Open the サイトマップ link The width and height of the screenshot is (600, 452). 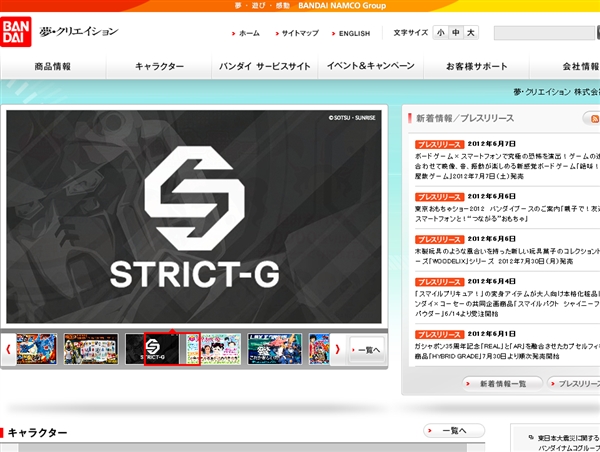click(x=297, y=33)
